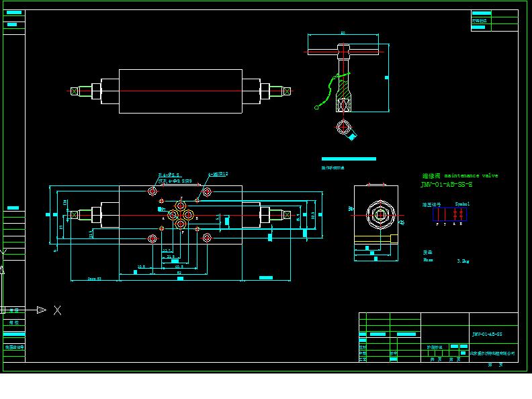Select the 40.5 dimension text
Image resolution: width=532 pixels, height=399 pixels.
[179, 267]
